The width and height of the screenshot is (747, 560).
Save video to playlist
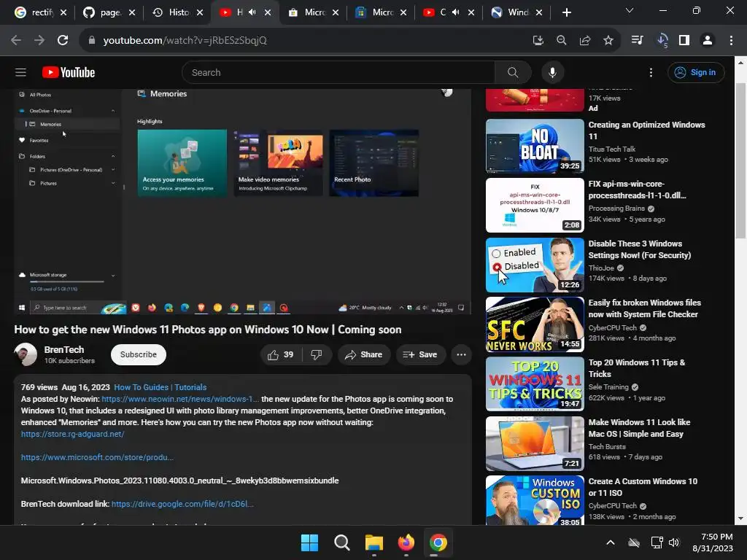pyautogui.click(x=420, y=355)
